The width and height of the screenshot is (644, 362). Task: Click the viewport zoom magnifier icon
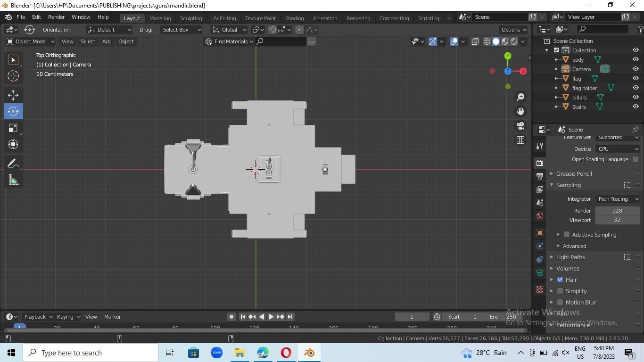(x=520, y=97)
